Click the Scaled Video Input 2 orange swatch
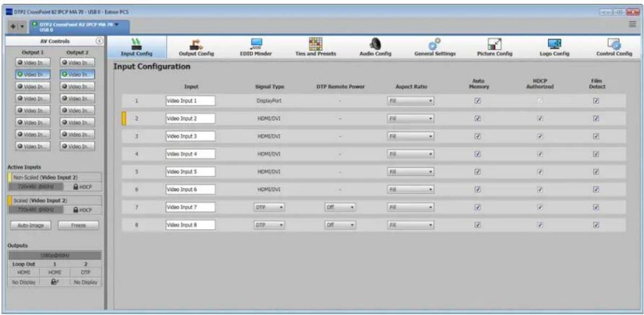The width and height of the screenshot is (644, 315). (10, 201)
